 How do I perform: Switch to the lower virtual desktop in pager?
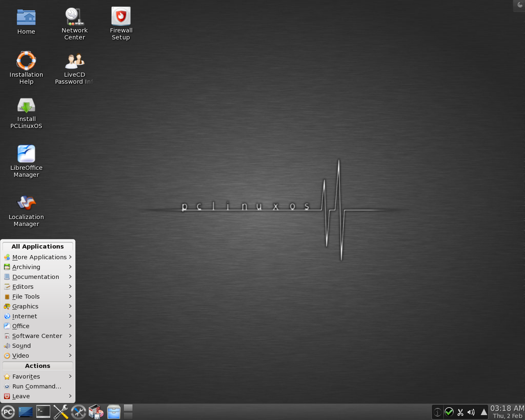tap(128, 416)
